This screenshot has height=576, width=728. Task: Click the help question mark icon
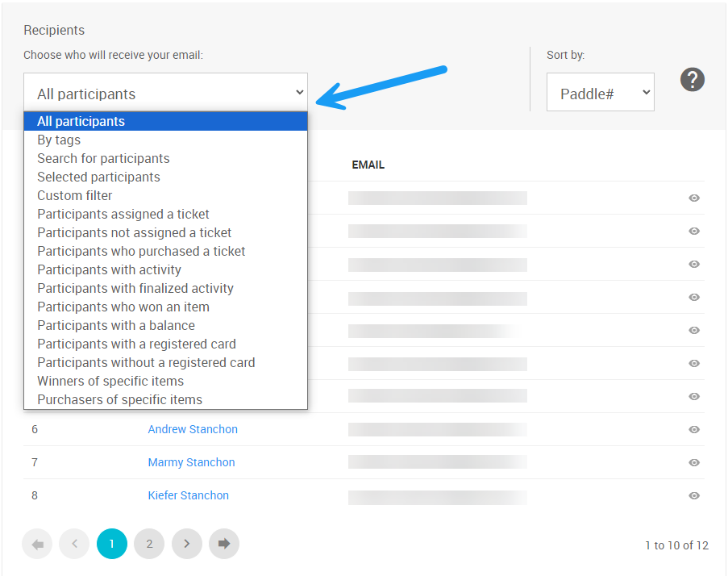(x=693, y=80)
